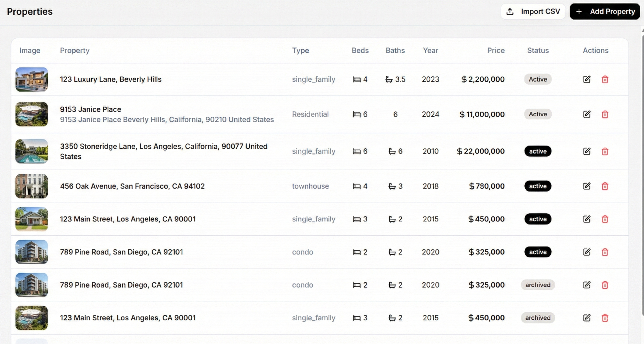Click the Import CSV button
644x344 pixels.
coord(533,11)
